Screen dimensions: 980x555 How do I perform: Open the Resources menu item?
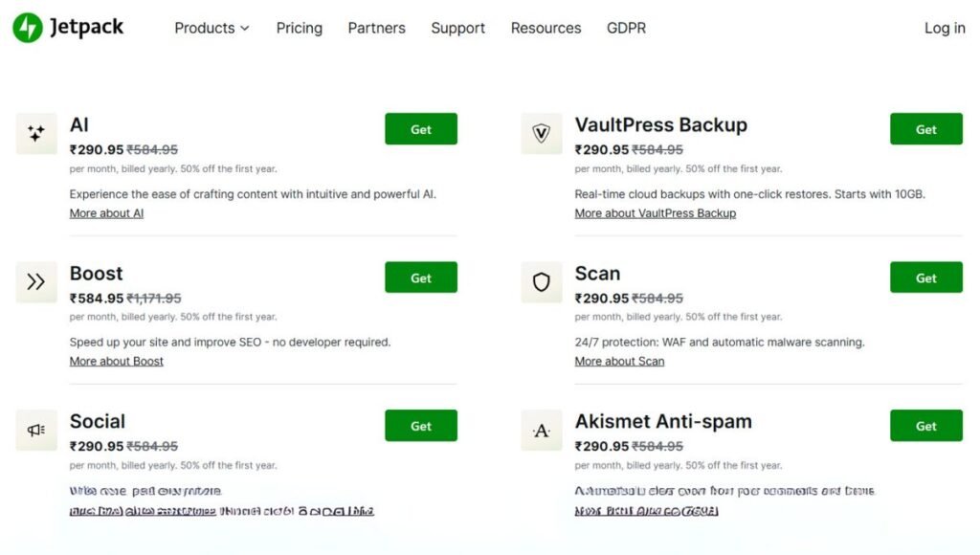pyautogui.click(x=546, y=28)
